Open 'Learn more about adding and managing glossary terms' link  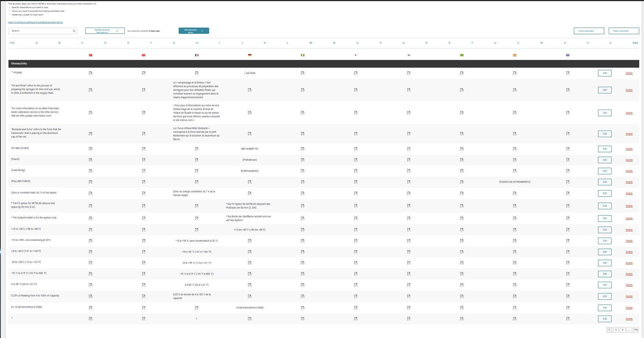point(36,22)
